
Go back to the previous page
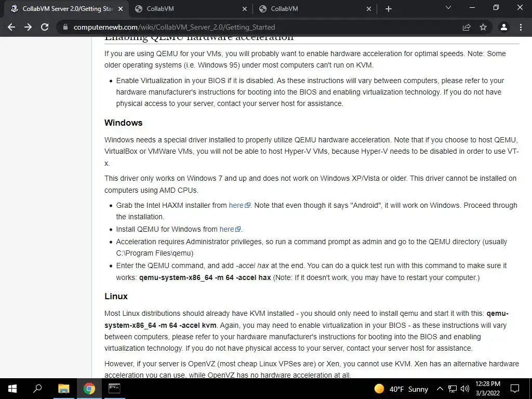11,27
